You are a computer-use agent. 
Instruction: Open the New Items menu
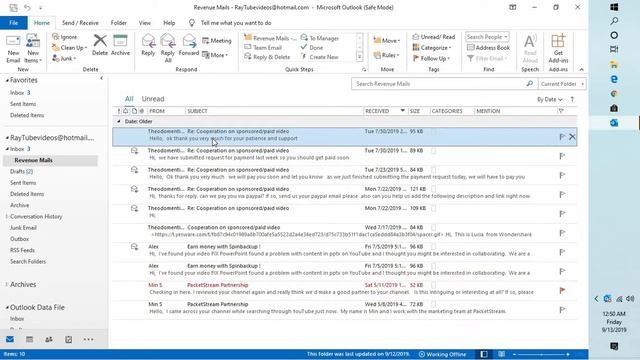33,49
